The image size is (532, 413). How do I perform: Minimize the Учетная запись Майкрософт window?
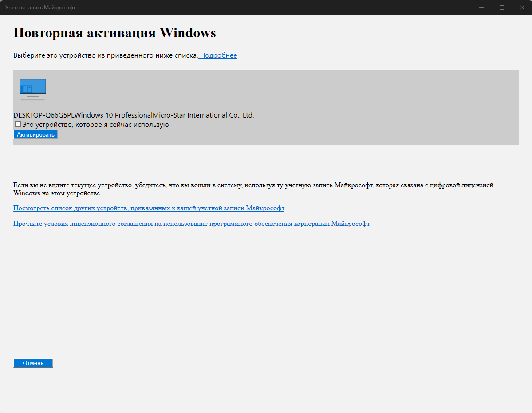point(481,8)
